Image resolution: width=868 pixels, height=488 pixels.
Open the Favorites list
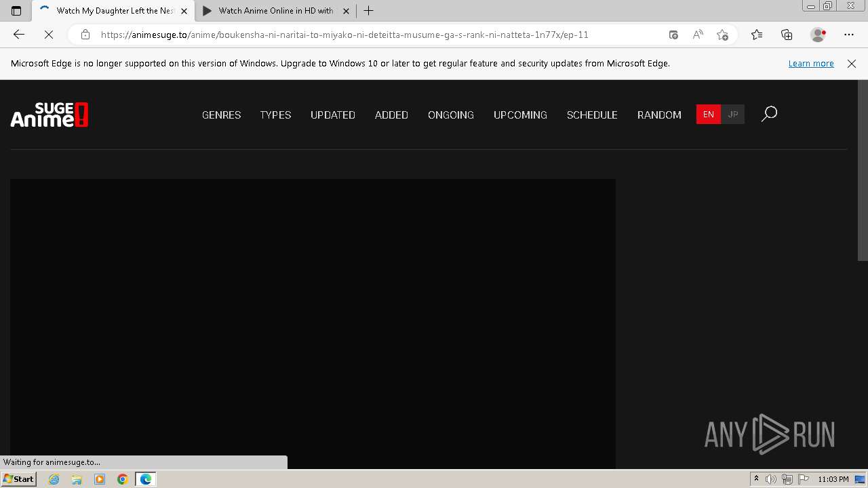pos(757,35)
